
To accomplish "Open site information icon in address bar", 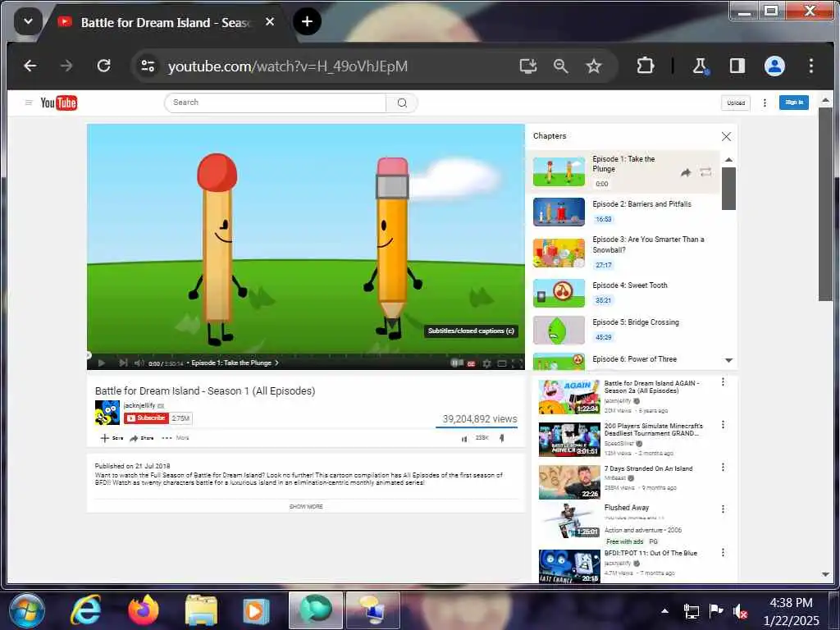I will (148, 66).
